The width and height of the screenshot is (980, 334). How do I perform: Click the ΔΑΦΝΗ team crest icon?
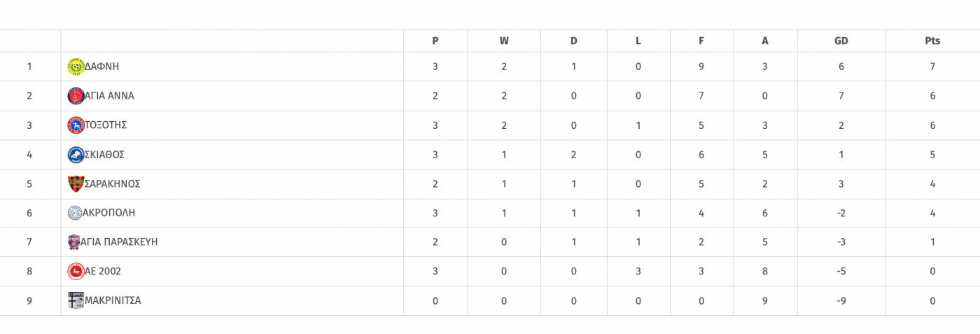point(76,67)
